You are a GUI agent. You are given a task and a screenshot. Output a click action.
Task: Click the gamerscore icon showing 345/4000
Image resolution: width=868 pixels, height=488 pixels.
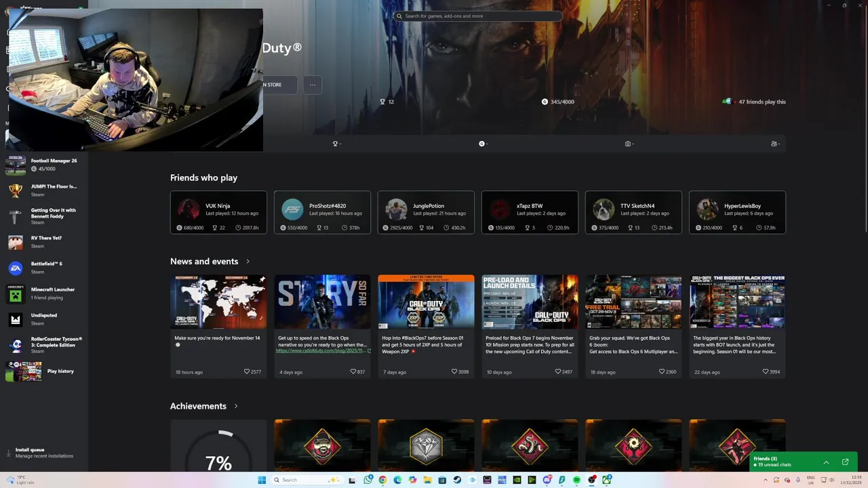pos(545,102)
